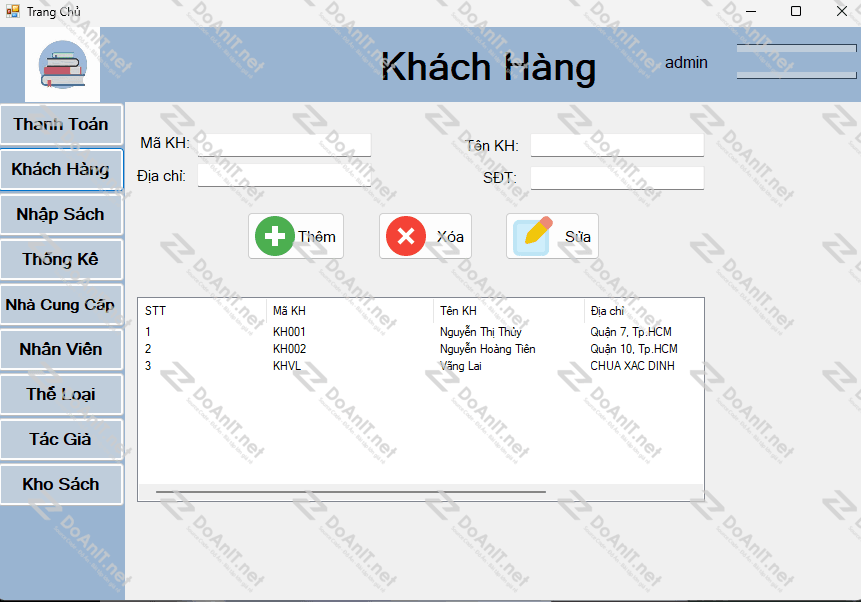Open the Thống Kê menu item

(x=61, y=259)
